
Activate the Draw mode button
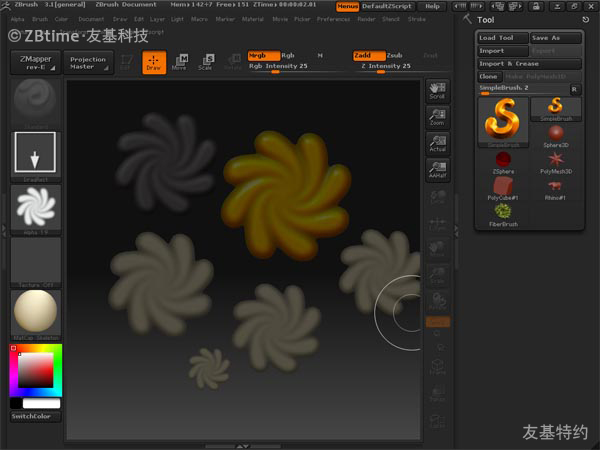coord(154,62)
